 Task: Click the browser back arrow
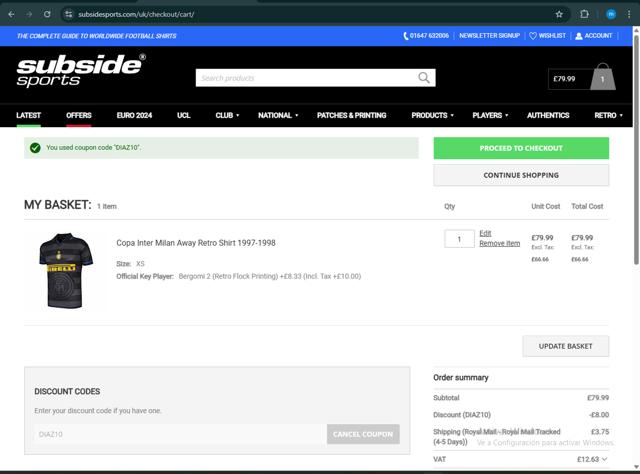pyautogui.click(x=11, y=14)
